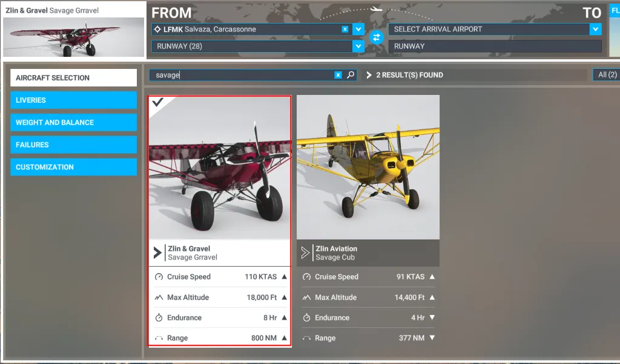Select the FAILURES option
Viewport: 620px width, 364px height.
click(x=73, y=145)
